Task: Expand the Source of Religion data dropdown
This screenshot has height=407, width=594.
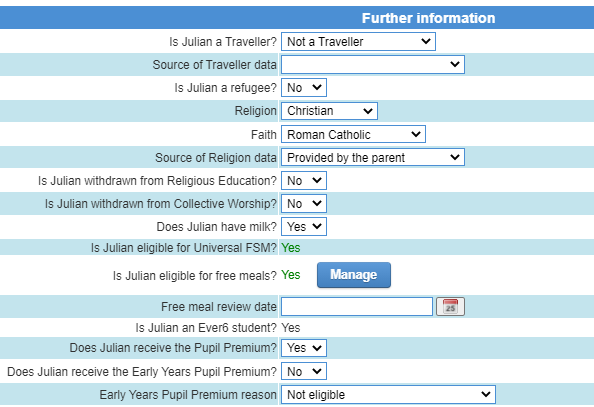Action: point(373,157)
